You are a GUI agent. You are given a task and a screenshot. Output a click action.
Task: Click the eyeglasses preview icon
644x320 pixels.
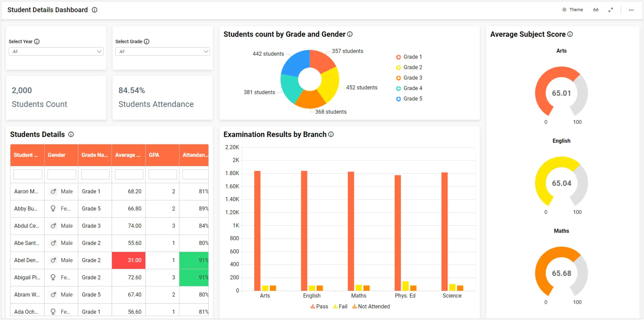(596, 10)
